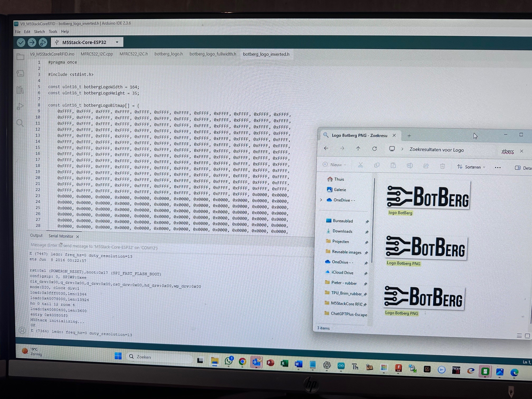Click the Explorer navigation pane scrollbar

(373, 220)
